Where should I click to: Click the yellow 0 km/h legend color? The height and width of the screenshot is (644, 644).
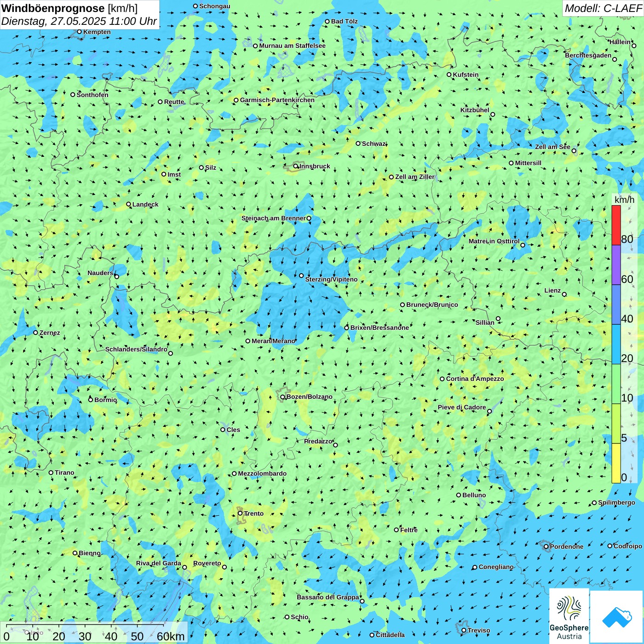(616, 463)
